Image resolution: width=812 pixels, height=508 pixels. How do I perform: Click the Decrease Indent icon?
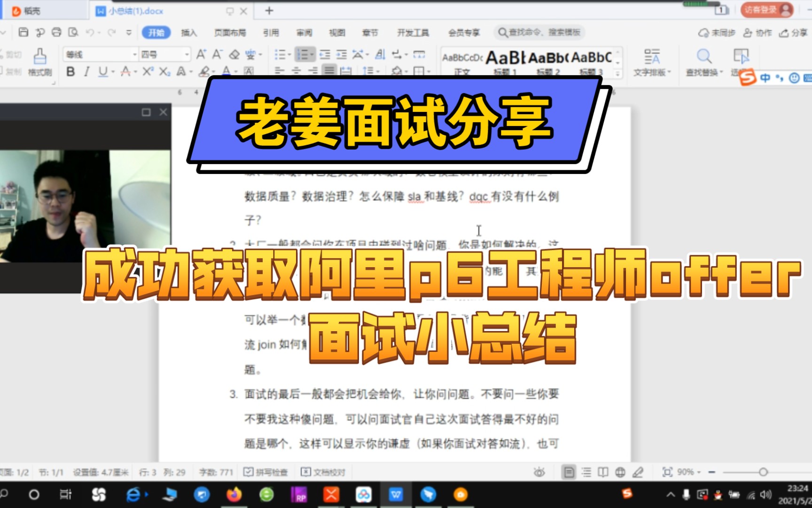point(325,55)
